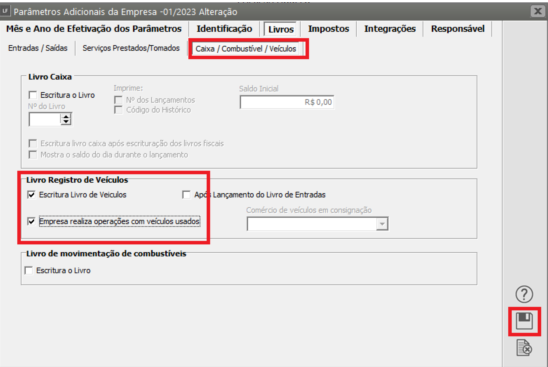
Task: Click the Livro Caixa group label
Action: [x=50, y=77]
